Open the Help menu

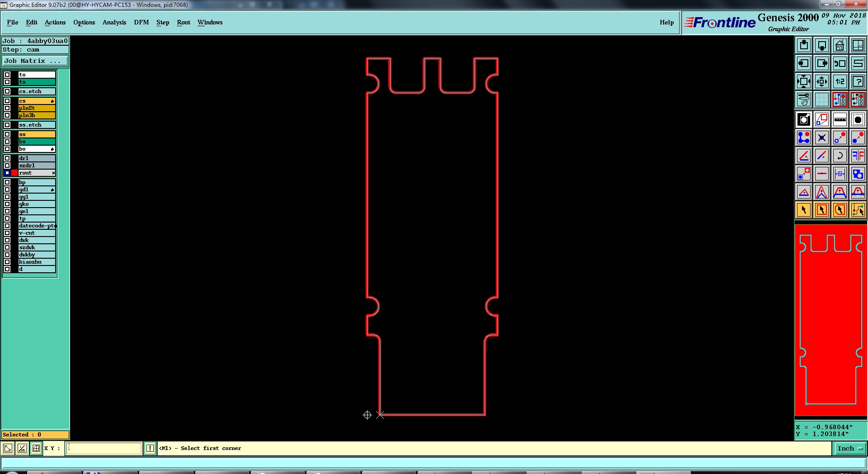(667, 22)
